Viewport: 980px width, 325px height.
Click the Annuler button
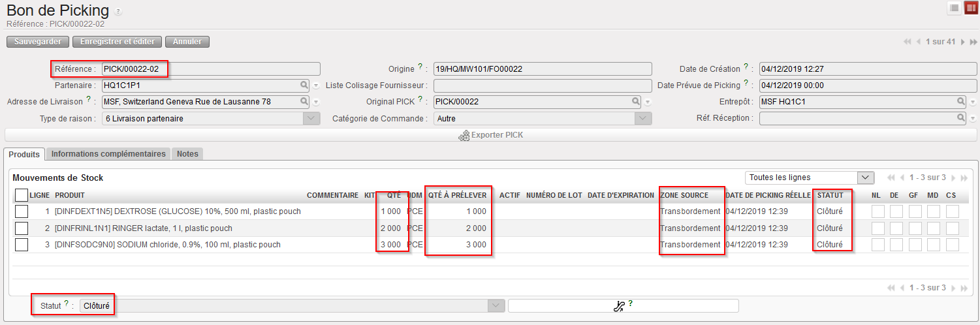[187, 42]
